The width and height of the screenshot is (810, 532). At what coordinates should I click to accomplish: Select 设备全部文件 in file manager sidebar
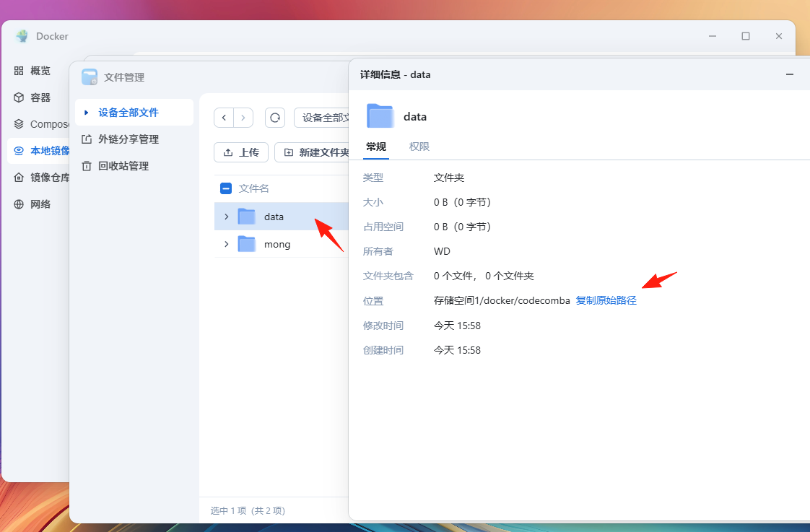134,113
